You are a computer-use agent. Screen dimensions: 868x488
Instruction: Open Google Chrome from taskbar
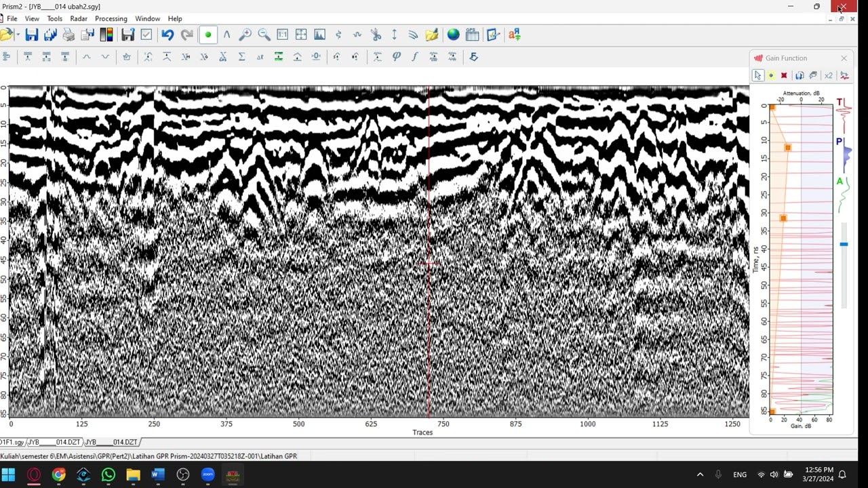click(58, 474)
